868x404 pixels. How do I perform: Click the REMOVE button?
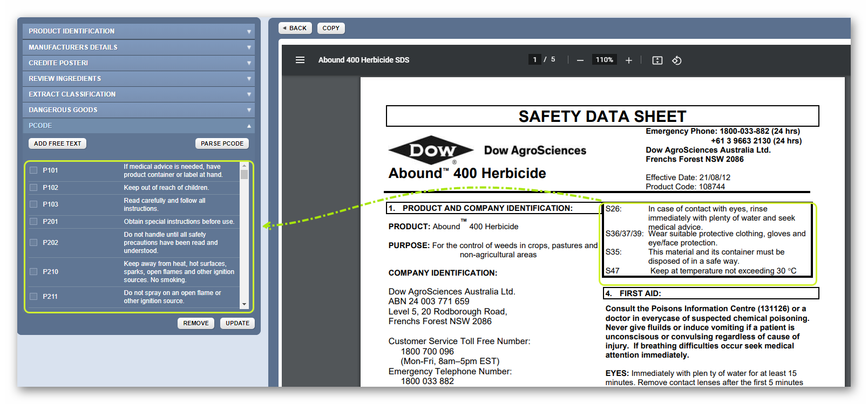click(196, 323)
